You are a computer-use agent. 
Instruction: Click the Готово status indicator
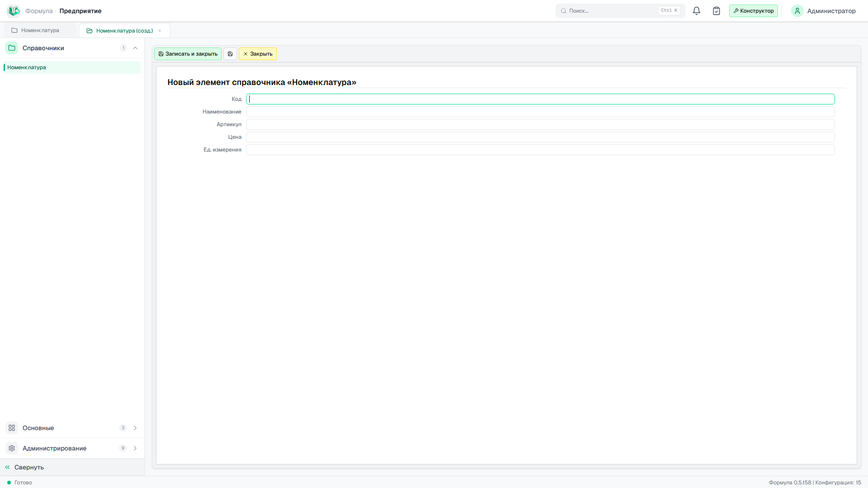pos(19,483)
